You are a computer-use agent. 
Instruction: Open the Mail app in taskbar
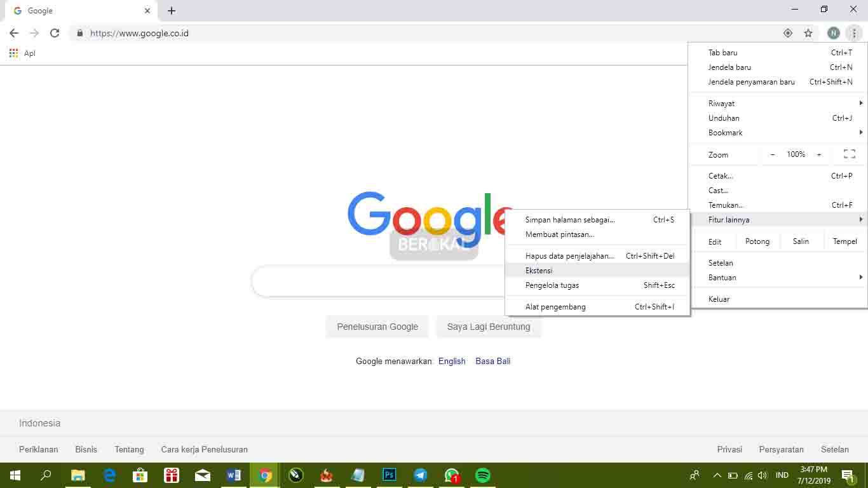(x=203, y=475)
